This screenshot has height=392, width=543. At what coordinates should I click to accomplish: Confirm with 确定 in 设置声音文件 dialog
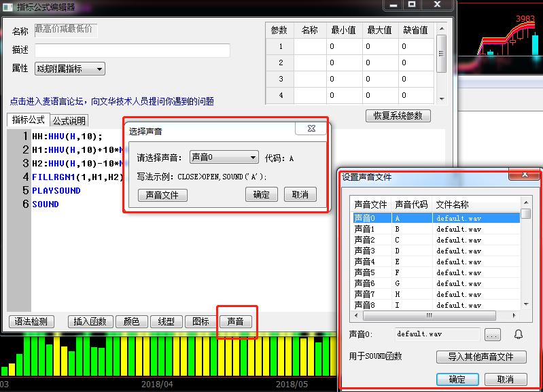point(457,379)
